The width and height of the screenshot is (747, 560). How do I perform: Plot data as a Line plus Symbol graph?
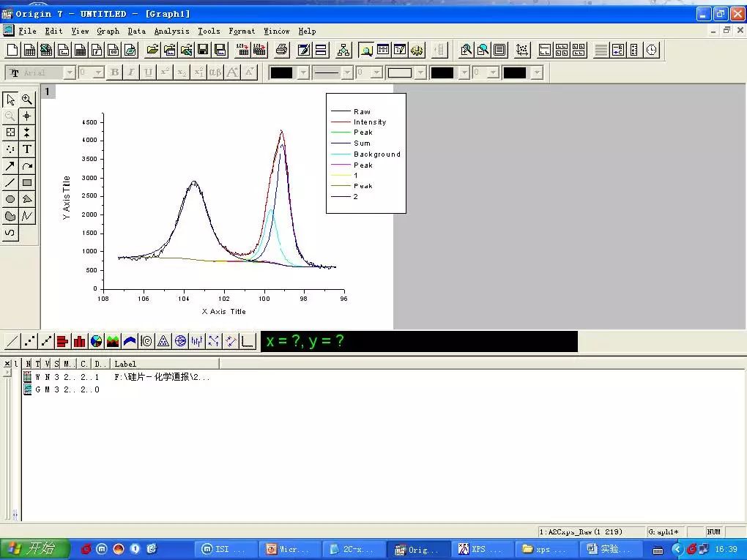tap(46, 341)
